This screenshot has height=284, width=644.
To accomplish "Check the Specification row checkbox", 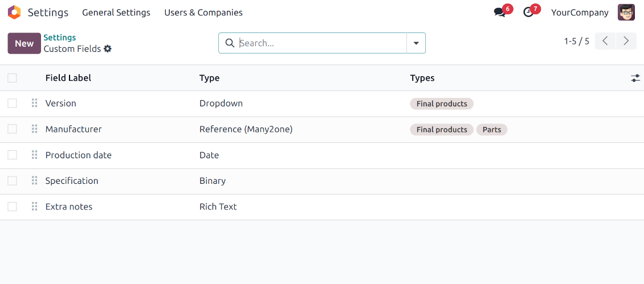I will click(x=13, y=181).
